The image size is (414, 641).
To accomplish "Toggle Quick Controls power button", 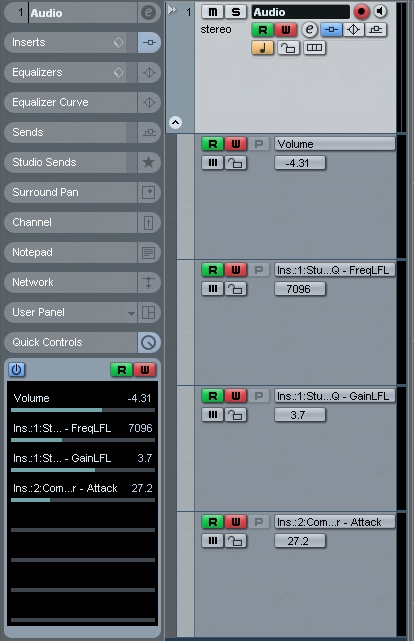I will tap(16, 370).
